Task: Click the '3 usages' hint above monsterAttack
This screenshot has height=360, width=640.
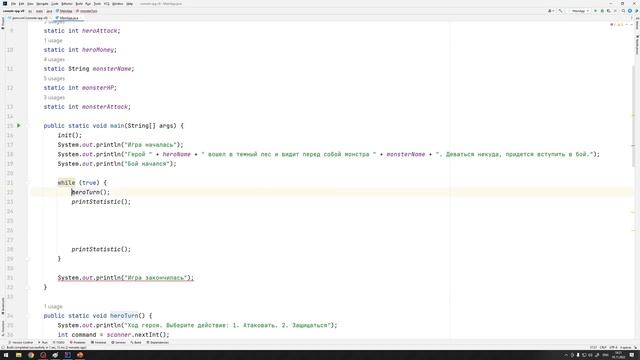Action: [54, 98]
